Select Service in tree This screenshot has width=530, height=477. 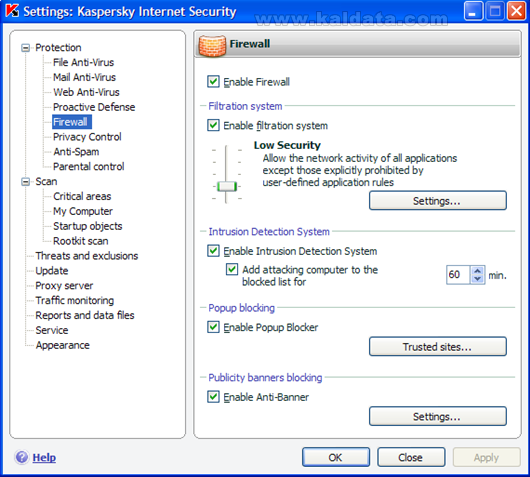pyautogui.click(x=52, y=330)
